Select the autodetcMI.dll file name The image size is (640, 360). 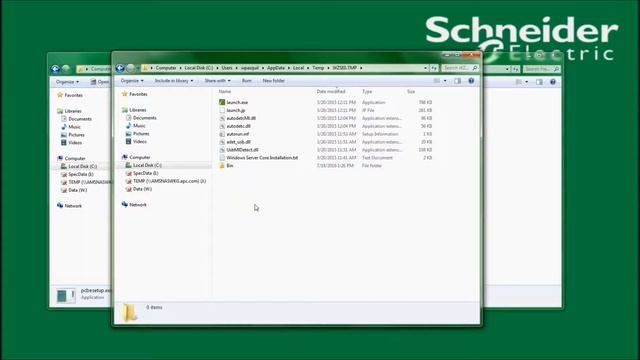pos(241,118)
